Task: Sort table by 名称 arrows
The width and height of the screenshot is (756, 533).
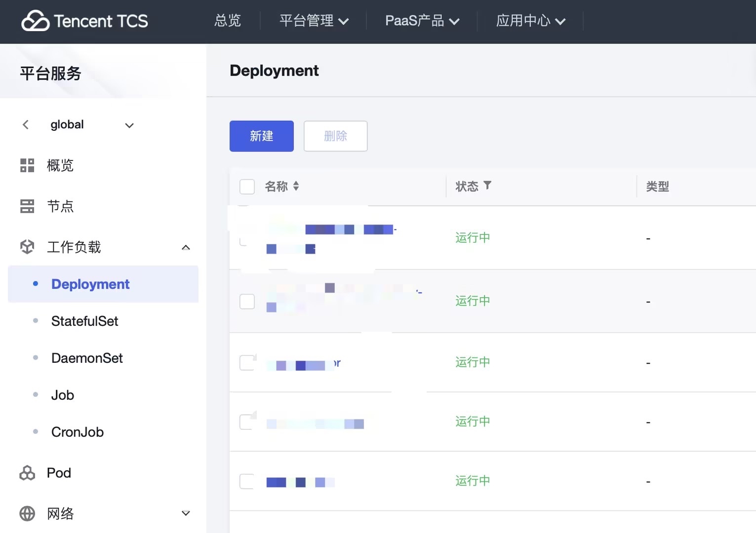Action: pyautogui.click(x=296, y=186)
